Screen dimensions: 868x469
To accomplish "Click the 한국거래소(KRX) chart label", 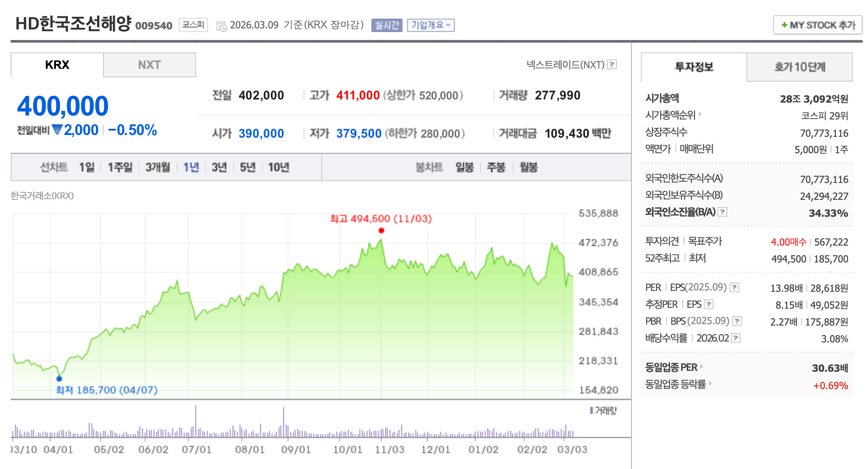I will (42, 196).
